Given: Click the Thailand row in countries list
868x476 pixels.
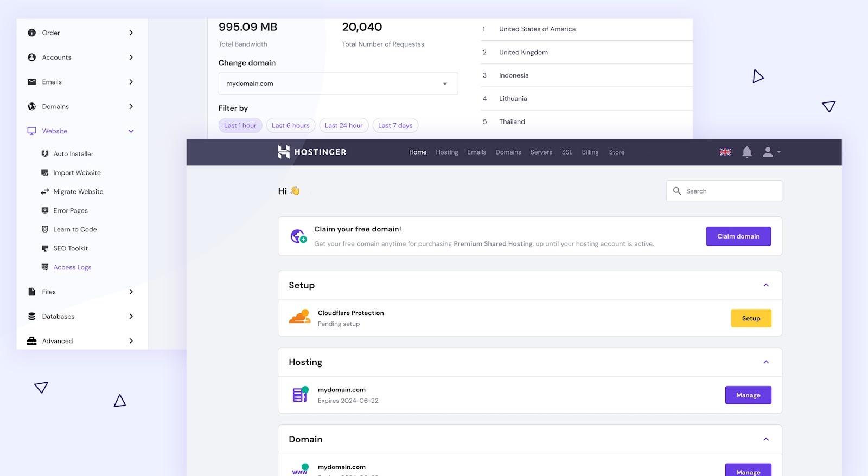Looking at the screenshot, I should (586, 122).
